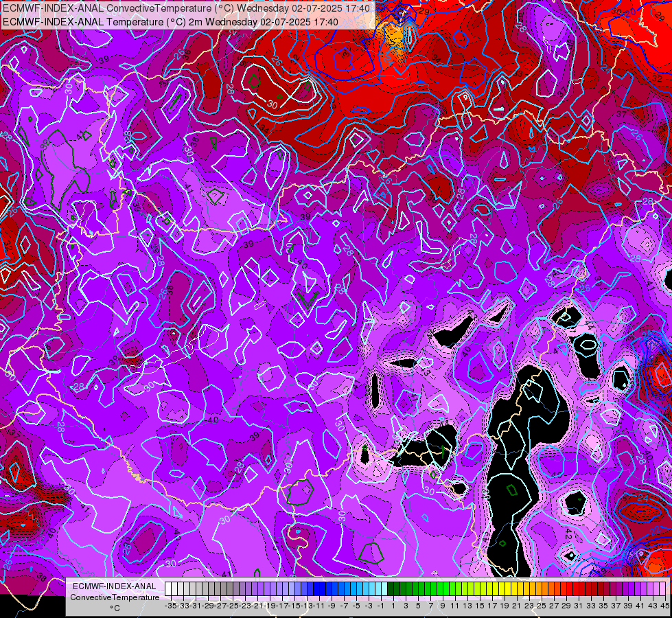Click legend tick value -7

344,606
